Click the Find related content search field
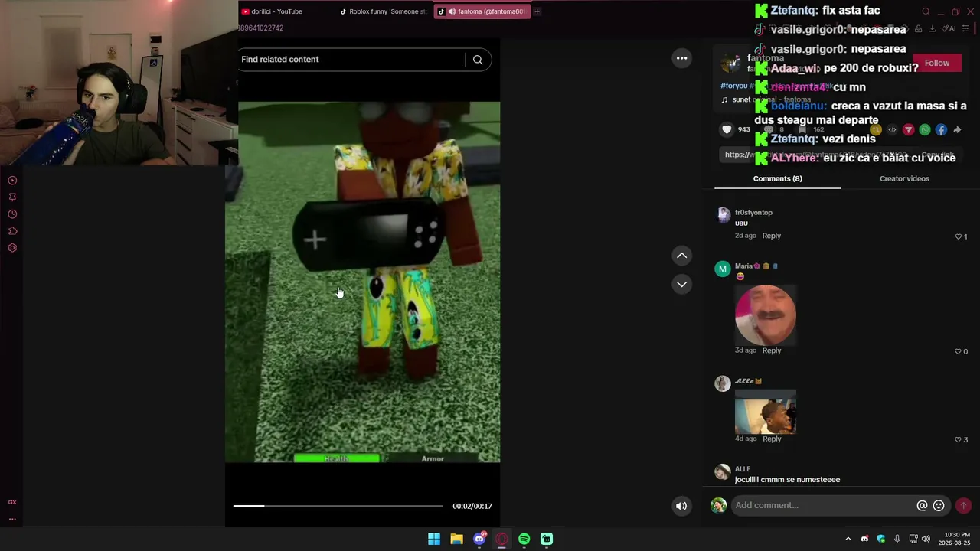Viewport: 980px width, 551px height. click(x=351, y=60)
